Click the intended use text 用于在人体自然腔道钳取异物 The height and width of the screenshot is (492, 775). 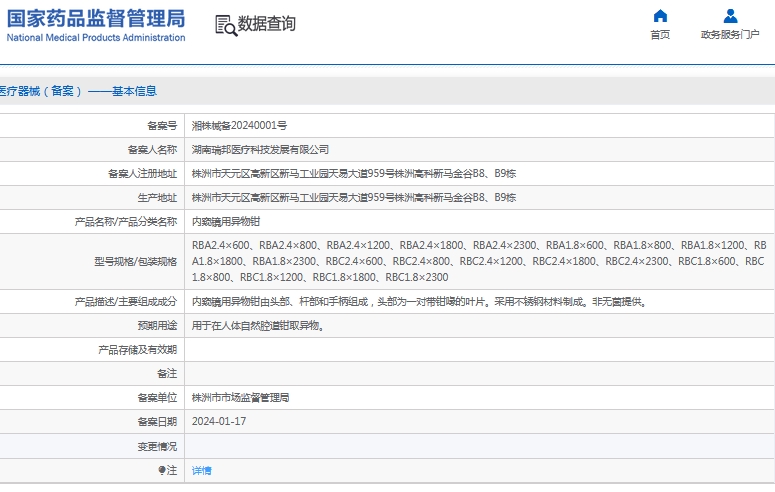258,326
